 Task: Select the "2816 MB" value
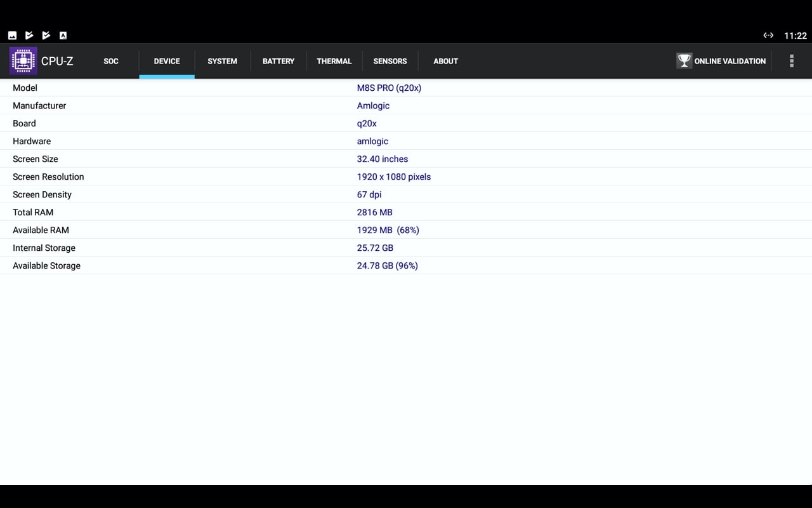pos(375,212)
